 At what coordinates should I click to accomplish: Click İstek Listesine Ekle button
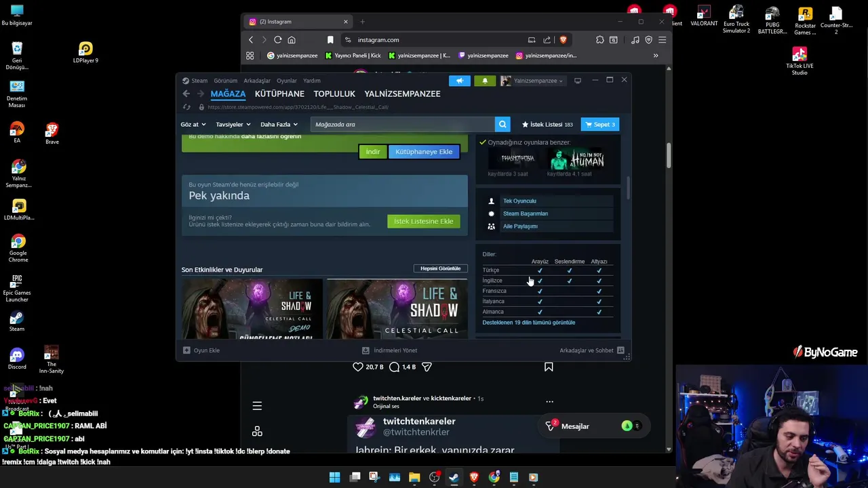[424, 222]
